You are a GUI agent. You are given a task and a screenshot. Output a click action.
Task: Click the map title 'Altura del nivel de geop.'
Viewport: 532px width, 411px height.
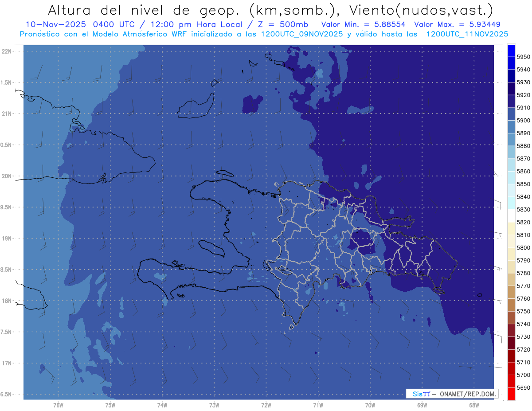(144, 10)
